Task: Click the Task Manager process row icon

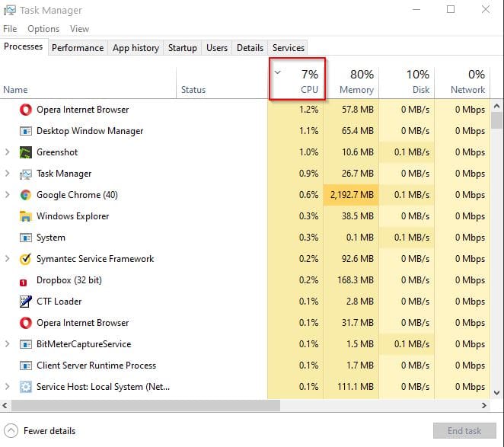Action: pyautogui.click(x=26, y=174)
